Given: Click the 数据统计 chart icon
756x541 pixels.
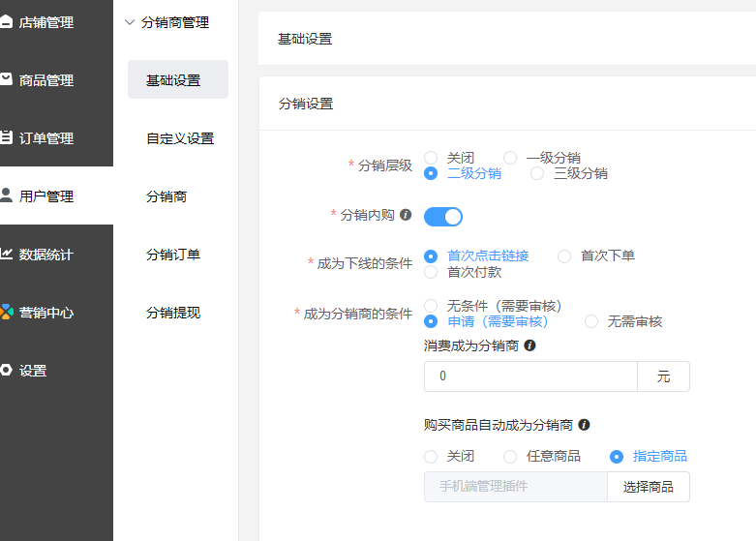Looking at the screenshot, I should 7,254.
